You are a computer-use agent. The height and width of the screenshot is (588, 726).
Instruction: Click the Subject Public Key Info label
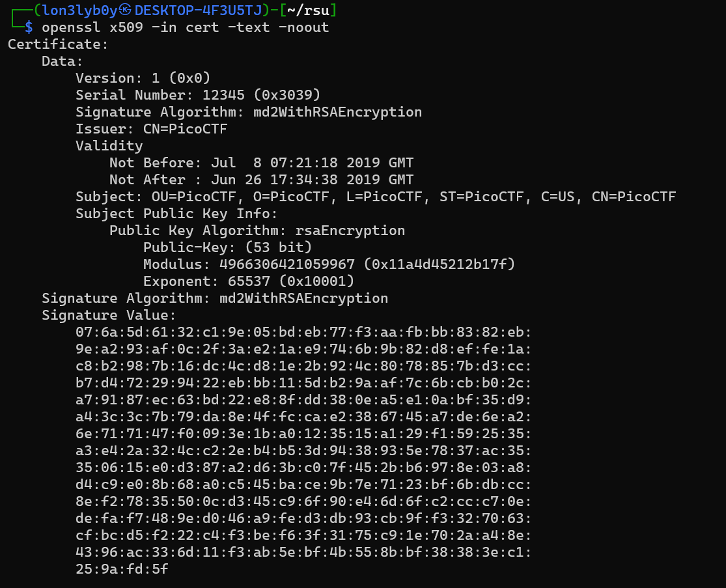pos(176,214)
